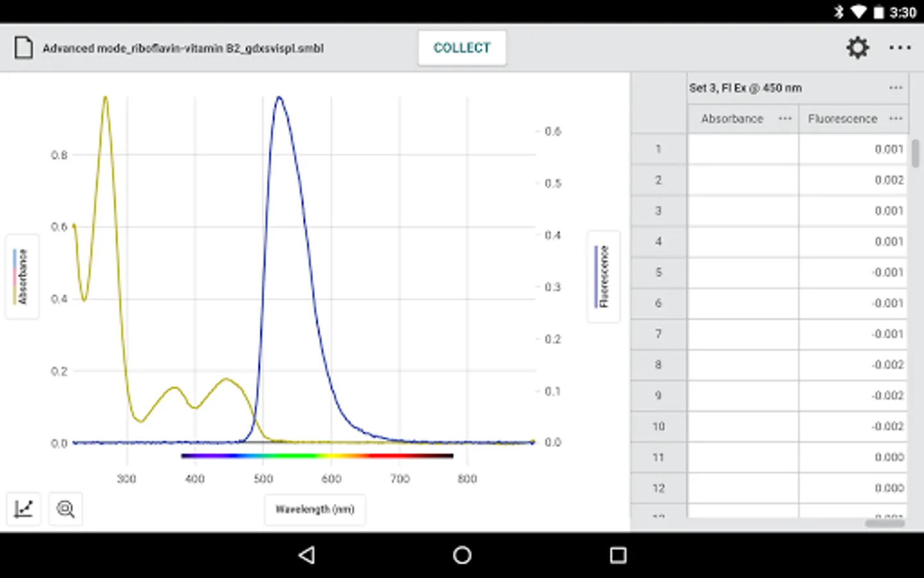This screenshot has width=924, height=578.
Task: Tap the blue fluorescence peak on the graph
Action: [278, 98]
